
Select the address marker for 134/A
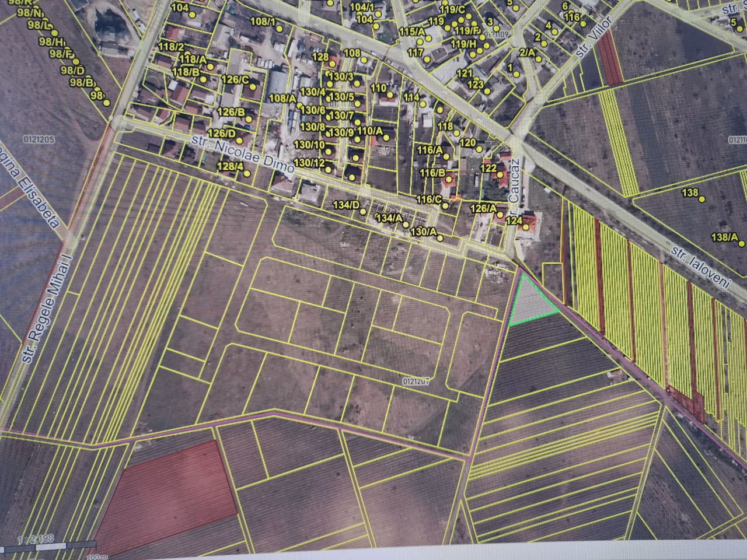406,225
